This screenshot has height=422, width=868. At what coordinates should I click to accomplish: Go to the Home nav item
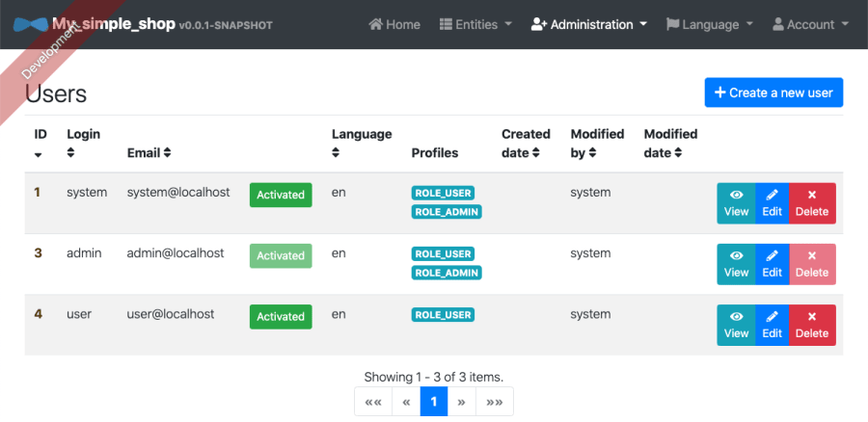[x=394, y=24]
